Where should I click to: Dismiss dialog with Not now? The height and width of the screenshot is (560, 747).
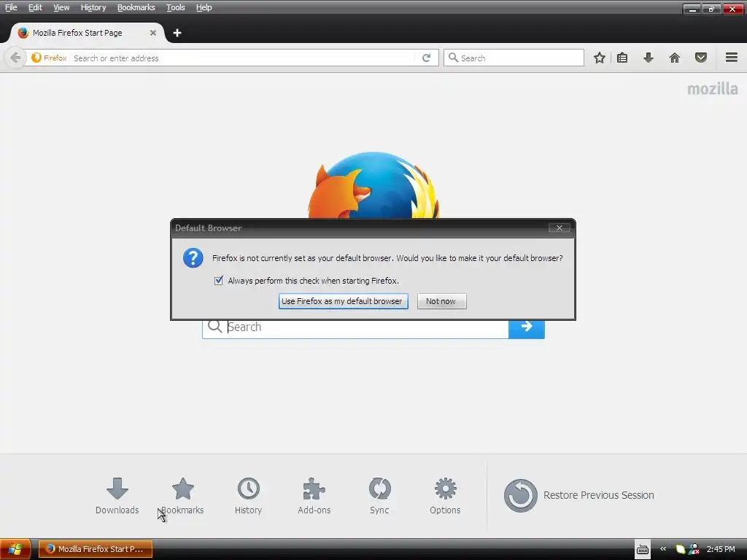tap(441, 301)
